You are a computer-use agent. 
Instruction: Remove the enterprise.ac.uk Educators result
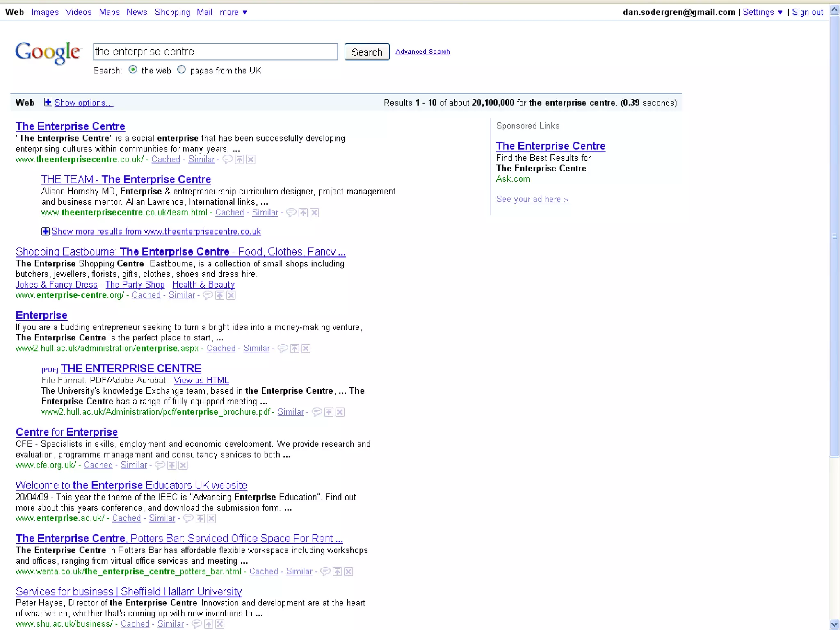(x=211, y=518)
